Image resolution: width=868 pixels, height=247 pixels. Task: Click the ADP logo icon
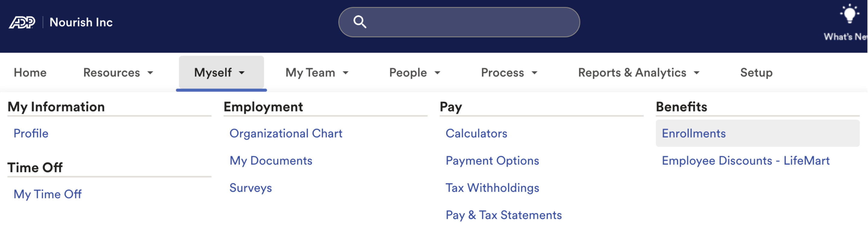pyautogui.click(x=22, y=22)
